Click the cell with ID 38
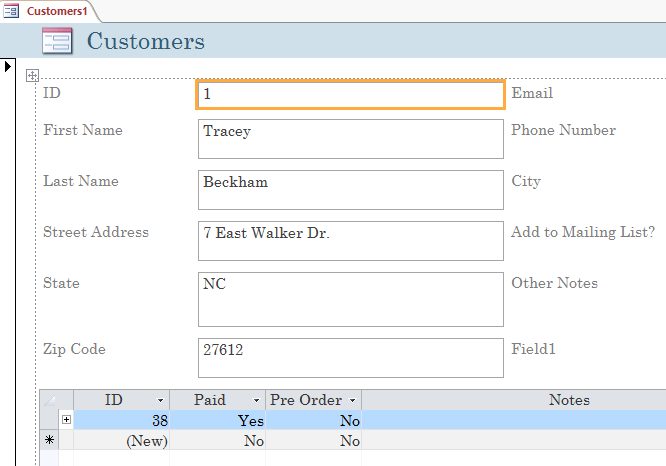Viewport: 666px width, 466px height. [121, 420]
